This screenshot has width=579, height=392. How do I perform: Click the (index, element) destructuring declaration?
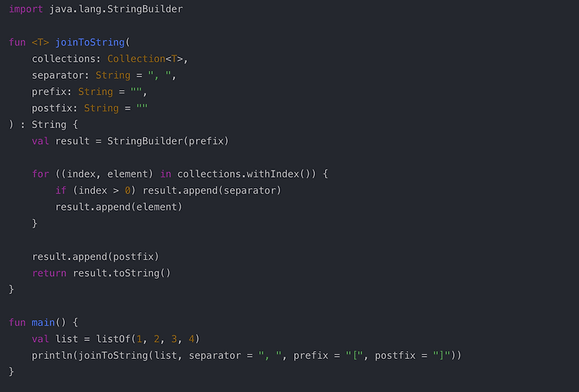(x=107, y=174)
